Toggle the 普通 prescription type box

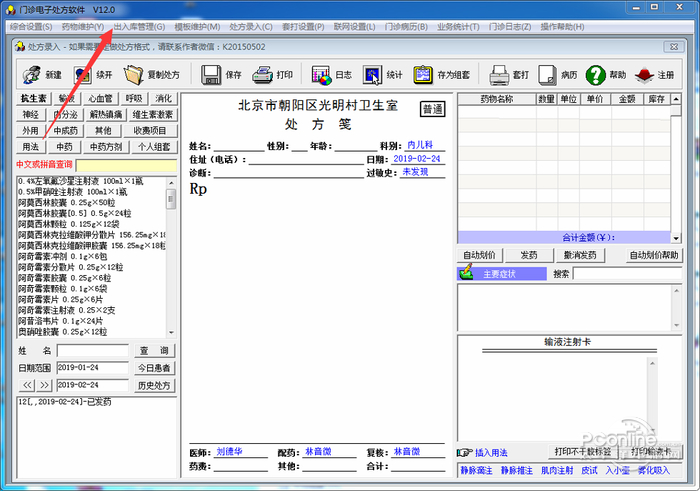[x=432, y=109]
